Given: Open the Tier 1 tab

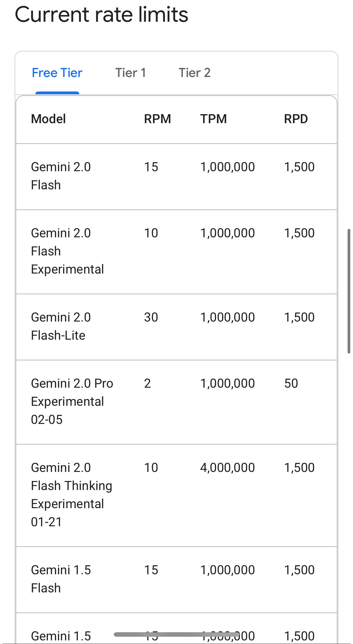Looking at the screenshot, I should pyautogui.click(x=131, y=73).
